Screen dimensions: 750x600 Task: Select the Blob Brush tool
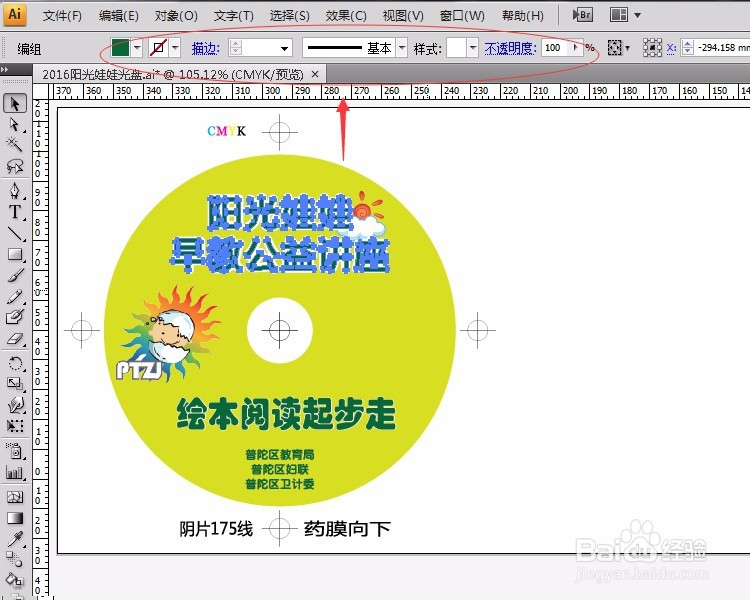click(x=15, y=317)
